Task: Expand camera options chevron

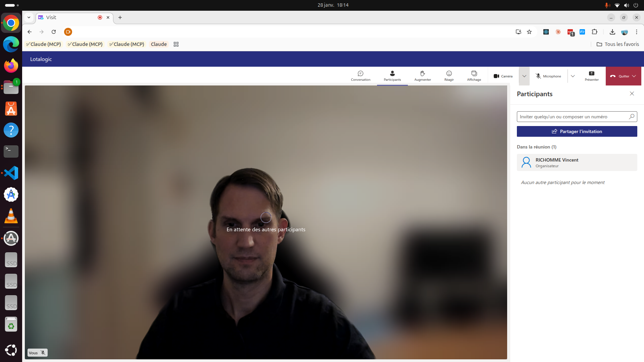Action: pos(524,76)
